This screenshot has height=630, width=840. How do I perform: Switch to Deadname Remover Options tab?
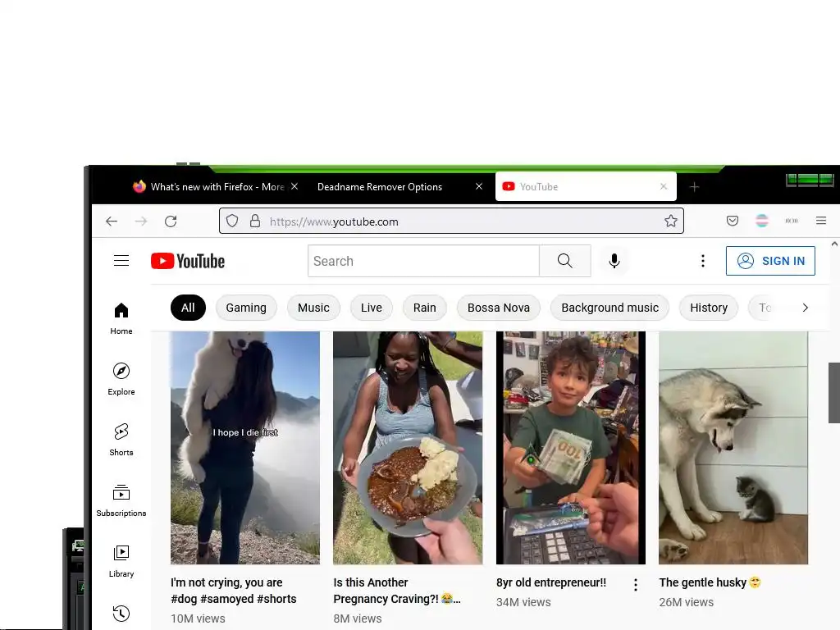(399, 186)
